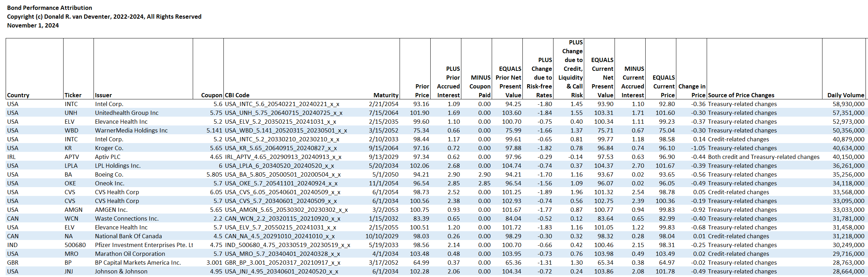Click ticker cell '500680'
This screenshot has width=868, height=277.
click(x=75, y=245)
